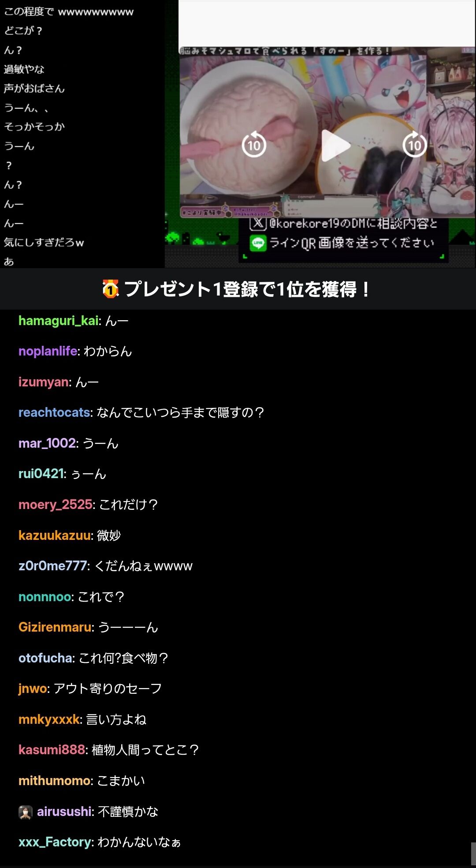Click the chat scrollbar thumb
476x868 pixels.
click(x=473, y=853)
